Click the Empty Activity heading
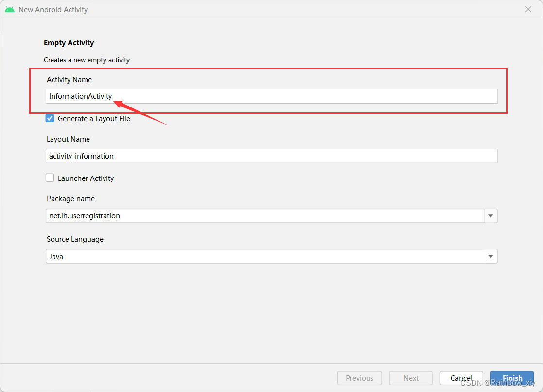The height and width of the screenshot is (392, 543). coord(69,43)
